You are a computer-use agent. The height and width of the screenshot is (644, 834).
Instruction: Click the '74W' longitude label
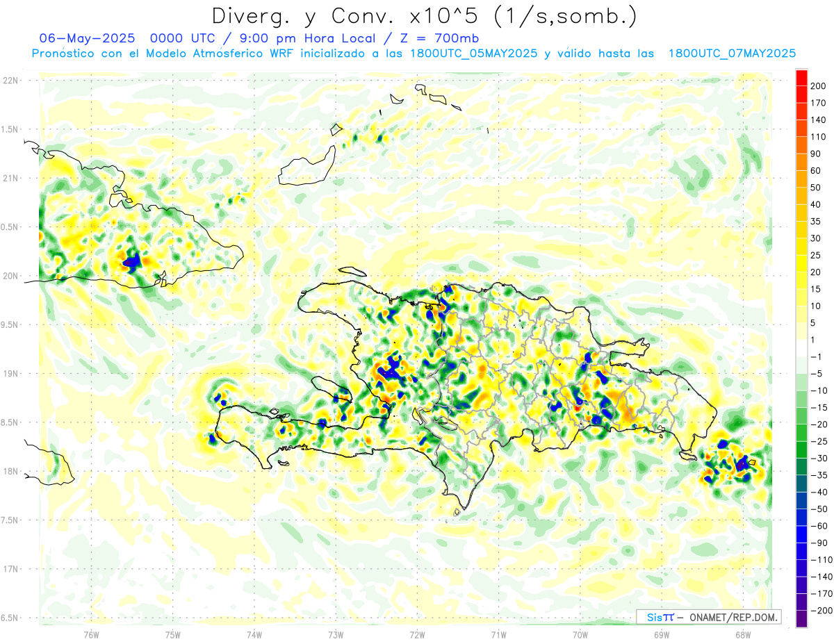(x=254, y=634)
